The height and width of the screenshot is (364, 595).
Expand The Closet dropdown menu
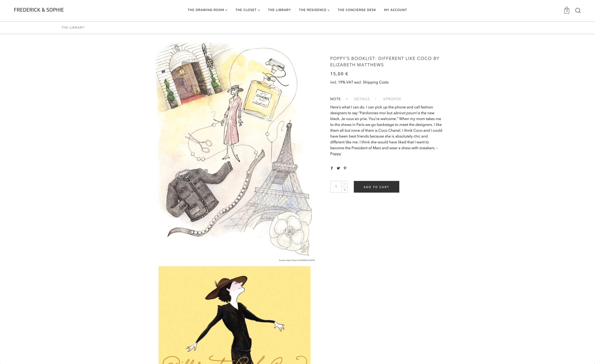point(247,10)
